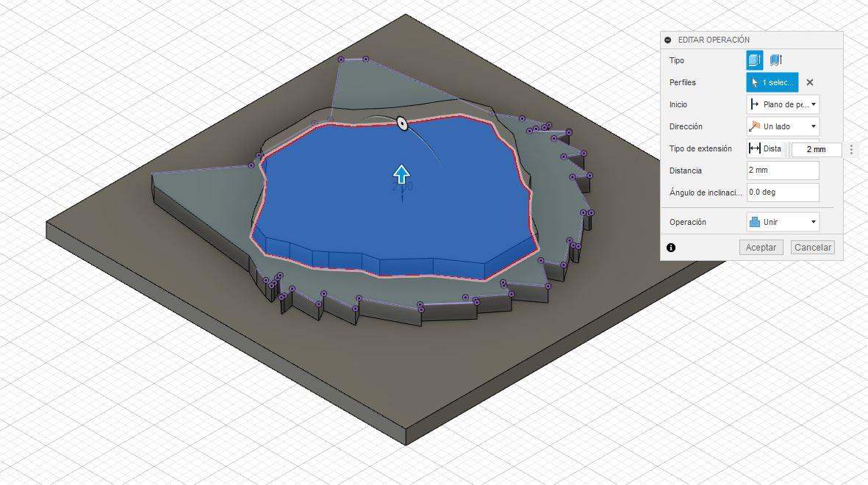Viewport: 868px width, 485px height.
Task: Click the info icon in dialog footer
Action: tap(671, 248)
